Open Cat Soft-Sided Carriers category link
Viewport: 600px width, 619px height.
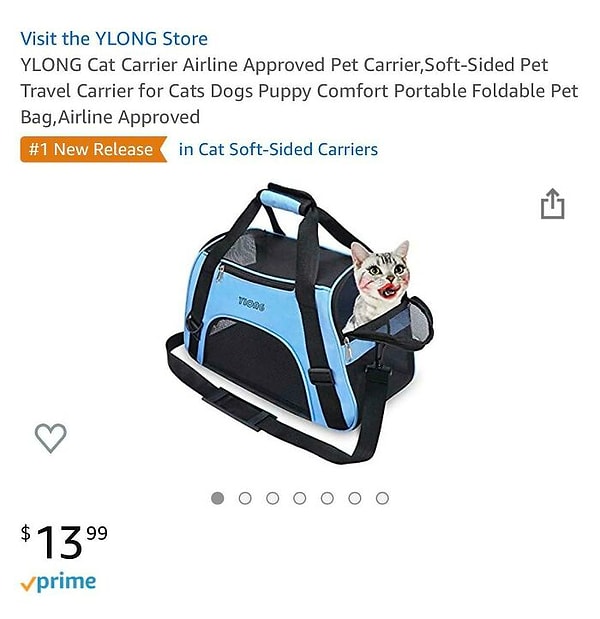pos(278,149)
